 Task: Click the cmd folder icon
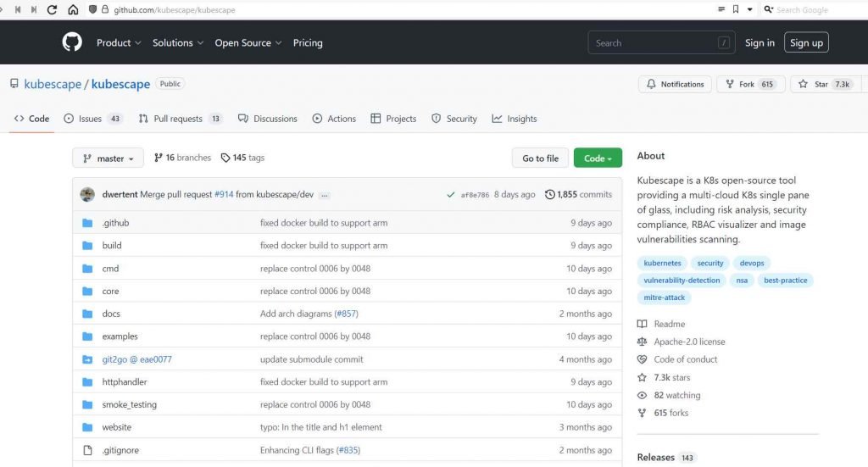coord(87,269)
